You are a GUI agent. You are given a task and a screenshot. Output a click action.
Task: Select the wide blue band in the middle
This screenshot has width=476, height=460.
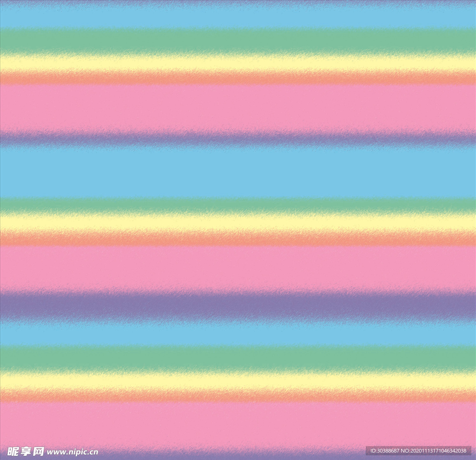click(x=238, y=172)
